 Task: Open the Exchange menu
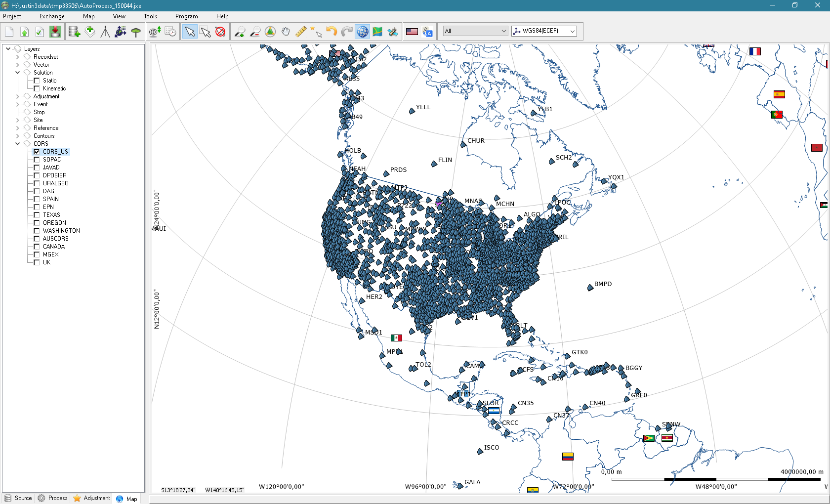[52, 16]
